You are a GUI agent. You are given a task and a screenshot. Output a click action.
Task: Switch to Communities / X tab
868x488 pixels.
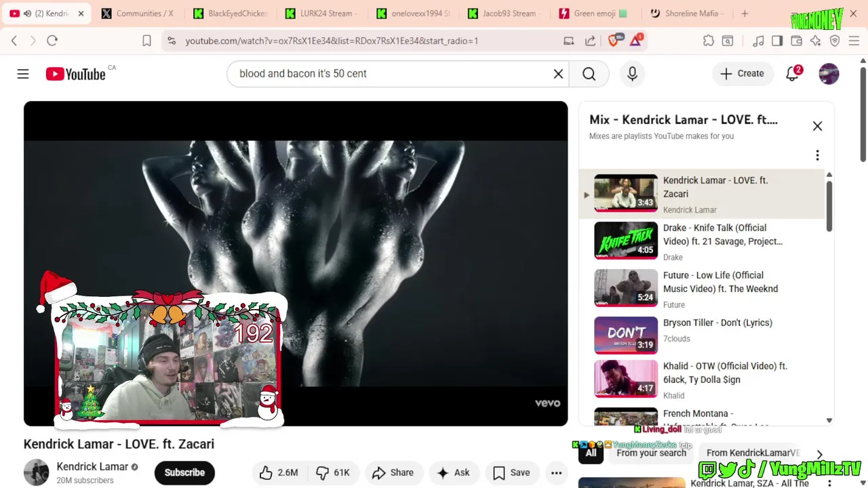pyautogui.click(x=138, y=14)
